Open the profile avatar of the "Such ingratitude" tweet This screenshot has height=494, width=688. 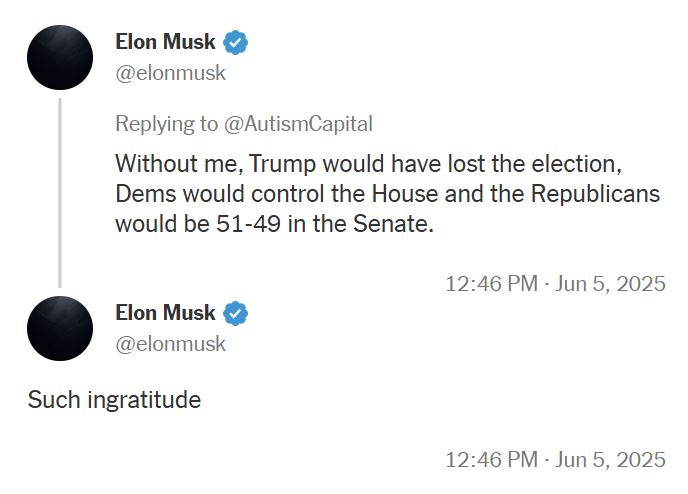pyautogui.click(x=60, y=328)
